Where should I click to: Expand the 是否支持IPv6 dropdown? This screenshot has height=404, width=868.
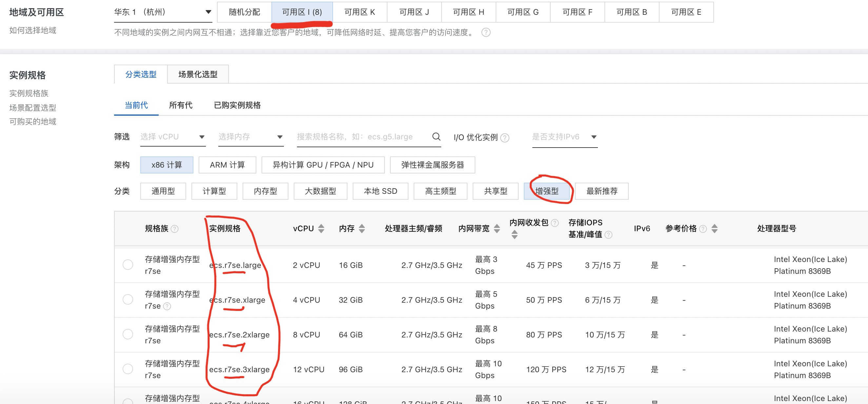click(x=564, y=137)
